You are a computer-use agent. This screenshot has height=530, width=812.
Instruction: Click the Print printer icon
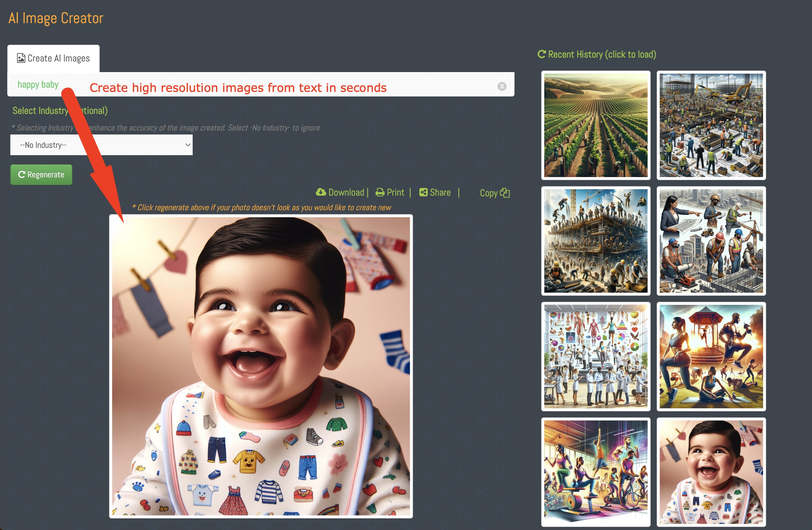click(x=380, y=193)
